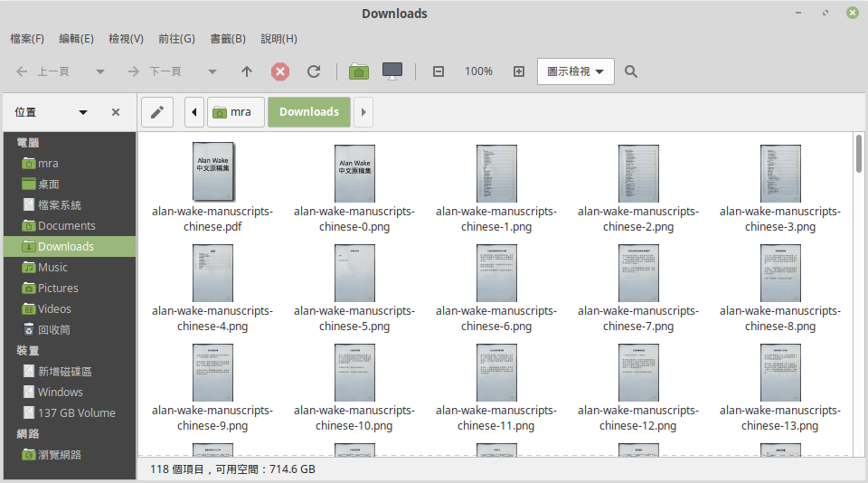Viewport: 868px width, 483px height.
Task: Open the 新增磁碟區 drive in the sidebar
Action: 70,372
